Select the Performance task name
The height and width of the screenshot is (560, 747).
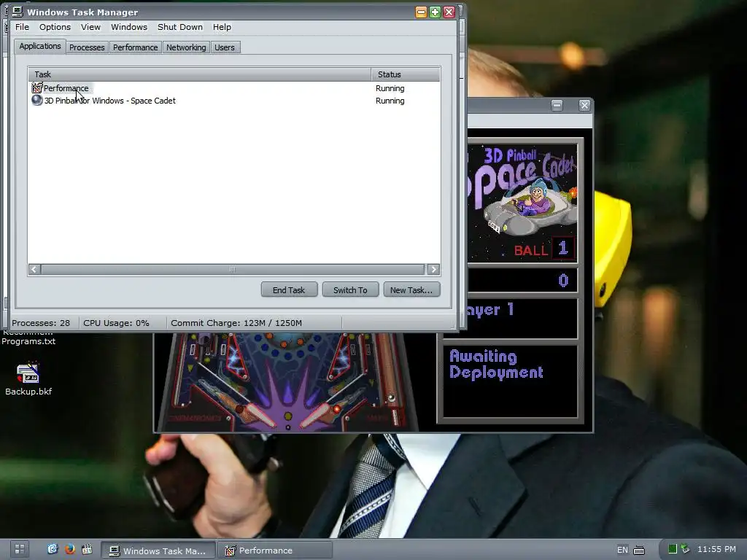pos(66,88)
